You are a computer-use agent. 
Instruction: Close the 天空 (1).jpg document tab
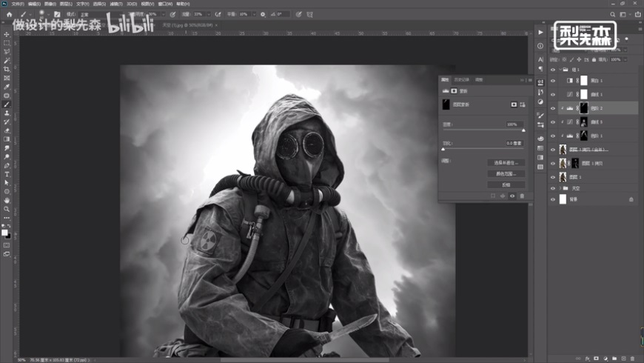(216, 25)
